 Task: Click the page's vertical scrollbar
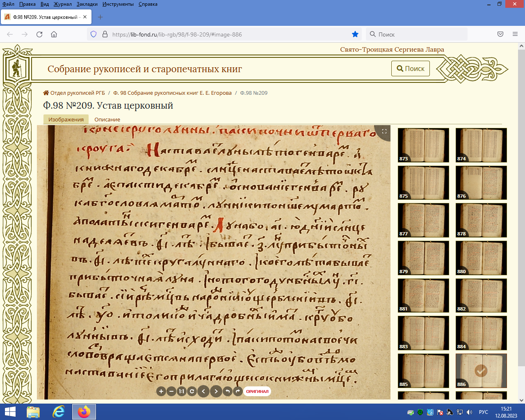pyautogui.click(x=521, y=205)
